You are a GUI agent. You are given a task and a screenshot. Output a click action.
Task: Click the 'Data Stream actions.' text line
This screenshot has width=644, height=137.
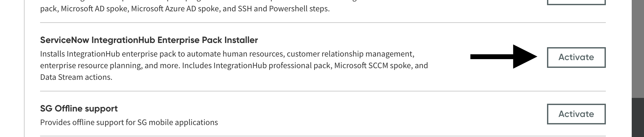point(76,77)
